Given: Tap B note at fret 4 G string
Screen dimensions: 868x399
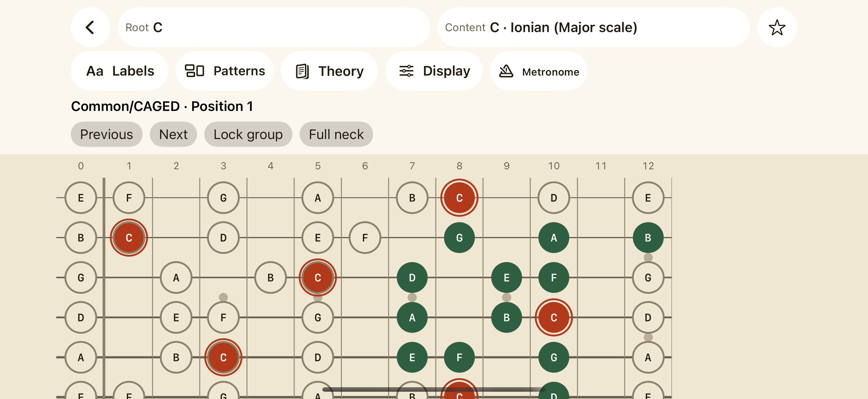Looking at the screenshot, I should [x=270, y=277].
